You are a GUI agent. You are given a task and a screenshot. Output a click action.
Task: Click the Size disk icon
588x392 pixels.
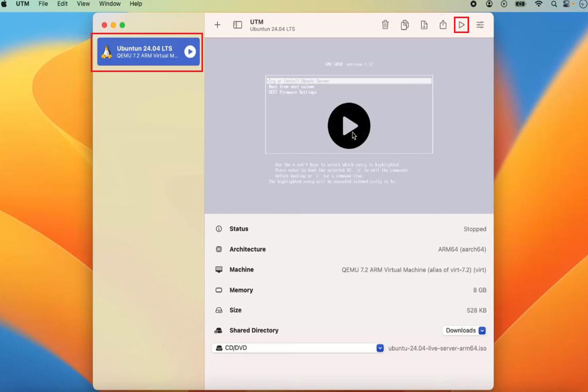219,310
